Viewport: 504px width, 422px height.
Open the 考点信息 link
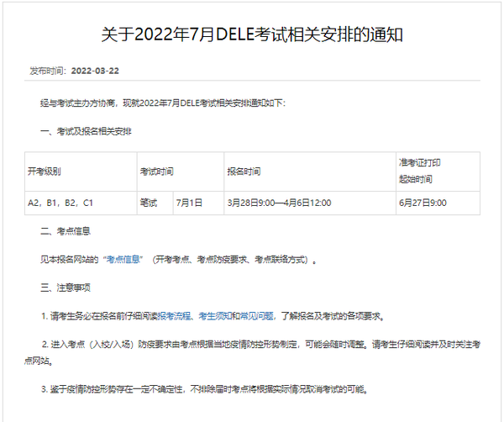[123, 259]
